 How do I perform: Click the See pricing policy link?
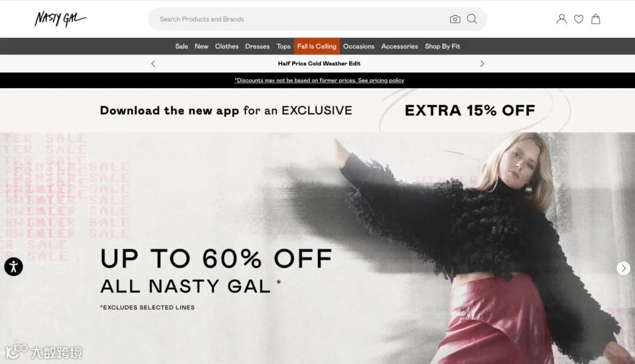tap(380, 80)
